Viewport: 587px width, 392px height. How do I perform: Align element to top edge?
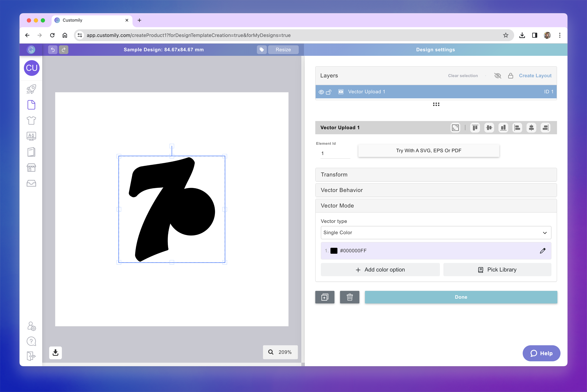tap(475, 128)
